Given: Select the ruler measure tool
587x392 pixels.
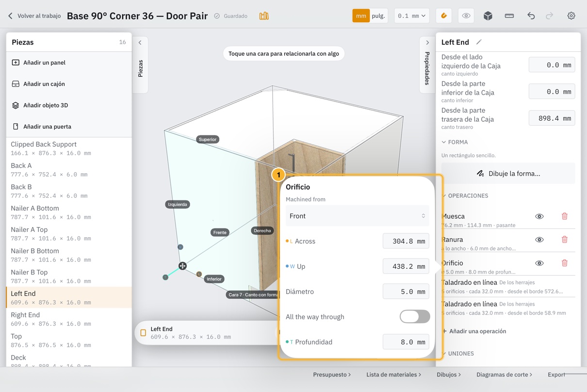Looking at the screenshot, I should pyautogui.click(x=509, y=16).
